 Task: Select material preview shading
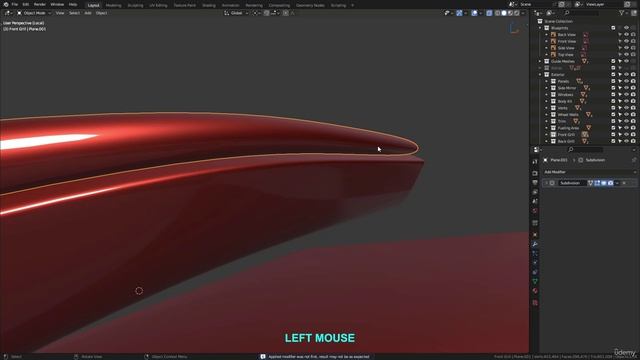pos(510,13)
